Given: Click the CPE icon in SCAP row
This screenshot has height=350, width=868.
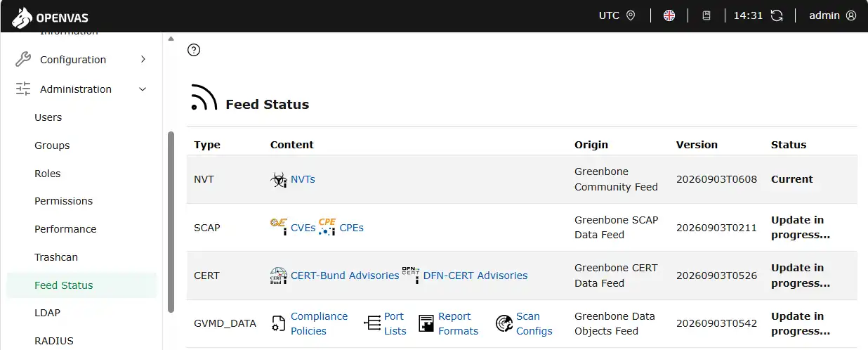Looking at the screenshot, I should [327, 226].
